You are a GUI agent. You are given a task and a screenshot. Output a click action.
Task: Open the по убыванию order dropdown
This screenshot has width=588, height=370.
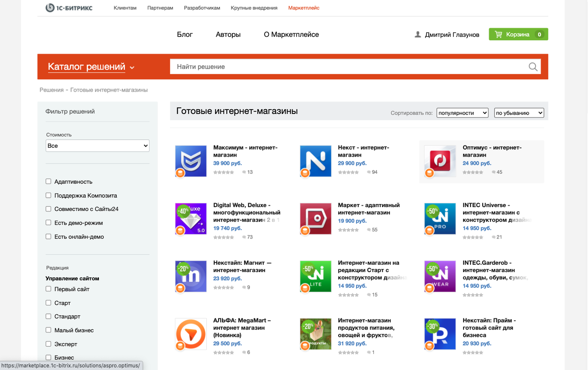click(x=519, y=113)
